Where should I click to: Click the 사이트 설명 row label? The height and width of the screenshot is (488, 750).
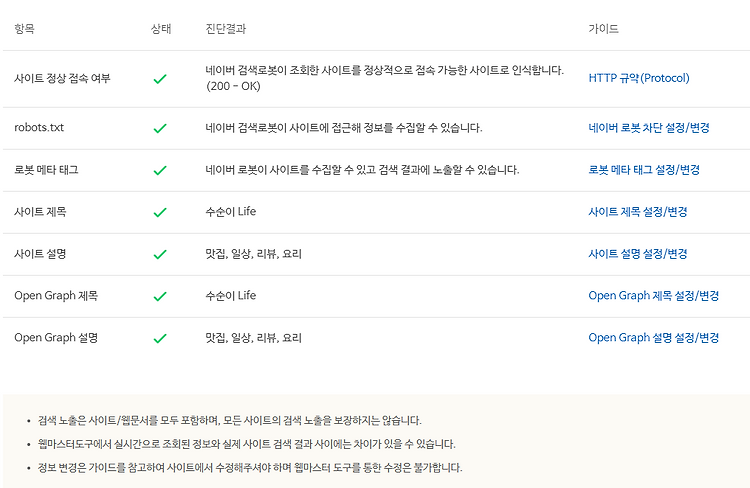coord(40,254)
